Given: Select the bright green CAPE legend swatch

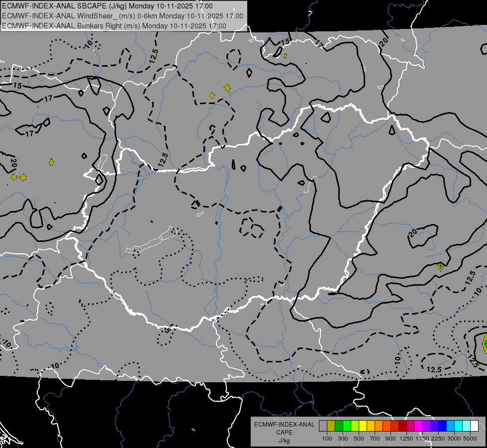Looking at the screenshot, I should coord(347,426).
